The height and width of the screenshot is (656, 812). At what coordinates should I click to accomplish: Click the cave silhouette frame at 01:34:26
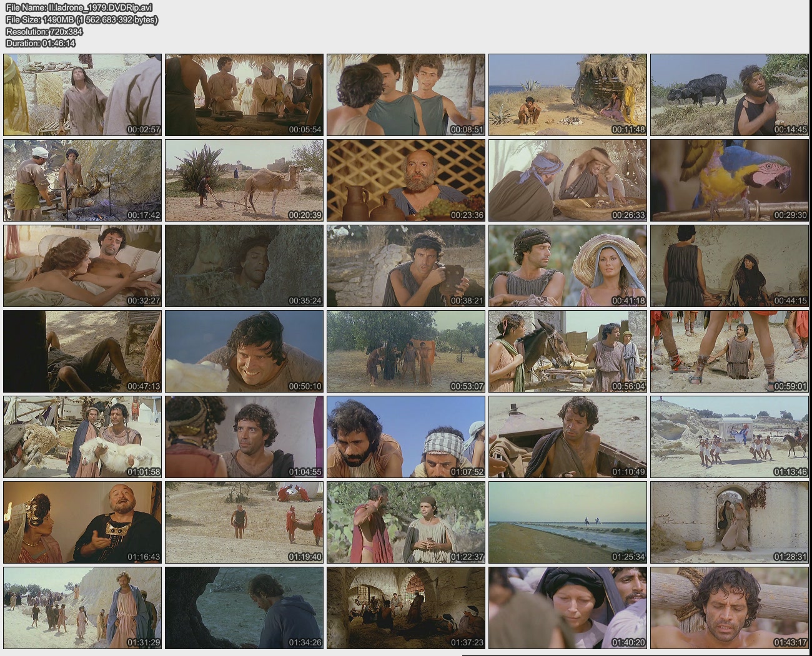pyautogui.click(x=244, y=608)
